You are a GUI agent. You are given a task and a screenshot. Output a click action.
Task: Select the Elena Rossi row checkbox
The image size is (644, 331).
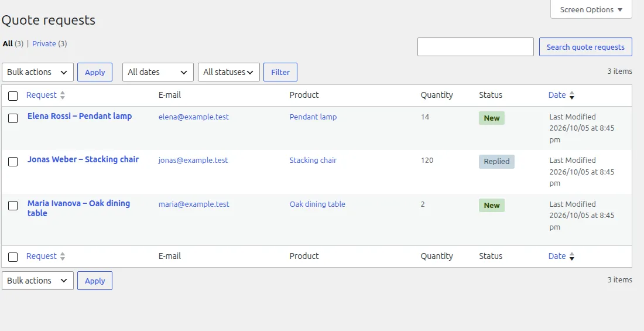(13, 118)
